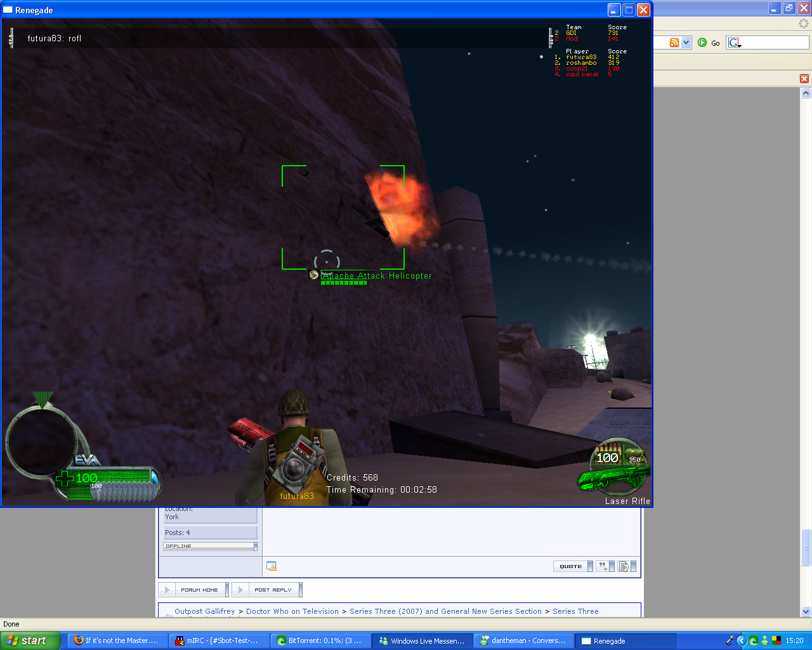Viewport: 812px width, 650px height.
Task: Click the Quote button on the post
Action: click(571, 566)
